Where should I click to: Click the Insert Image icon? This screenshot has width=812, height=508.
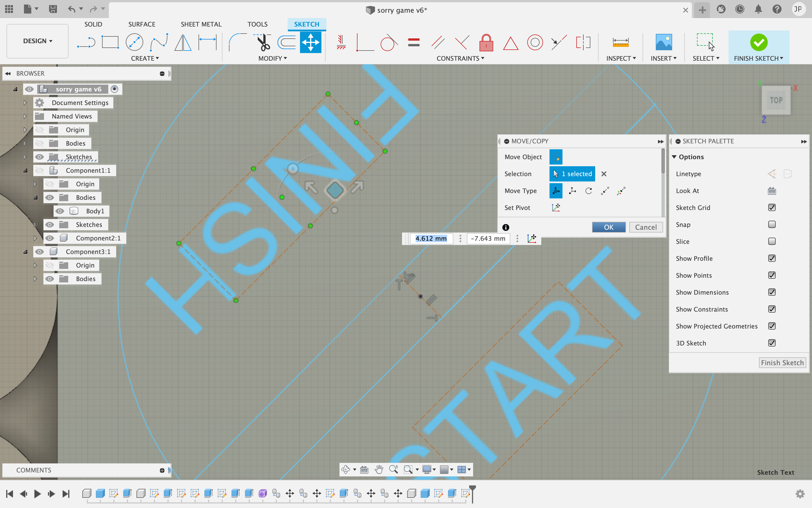point(664,43)
